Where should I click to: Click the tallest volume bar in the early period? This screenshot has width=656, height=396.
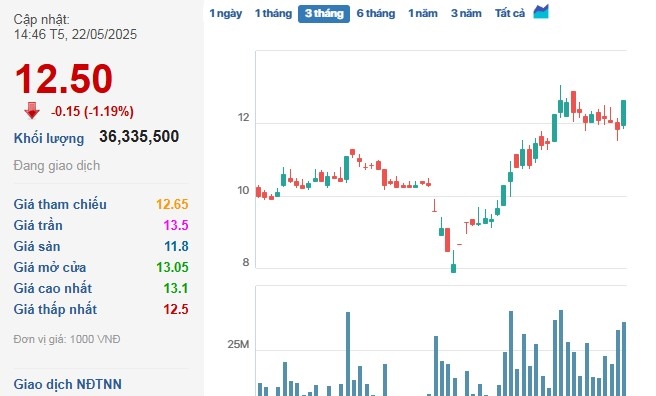pos(348,354)
